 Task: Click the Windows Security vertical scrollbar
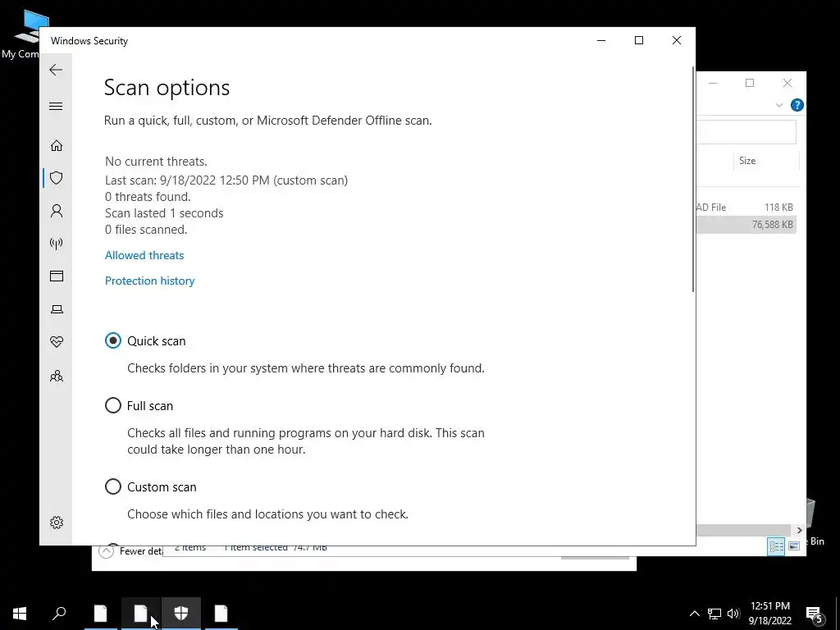click(x=693, y=180)
